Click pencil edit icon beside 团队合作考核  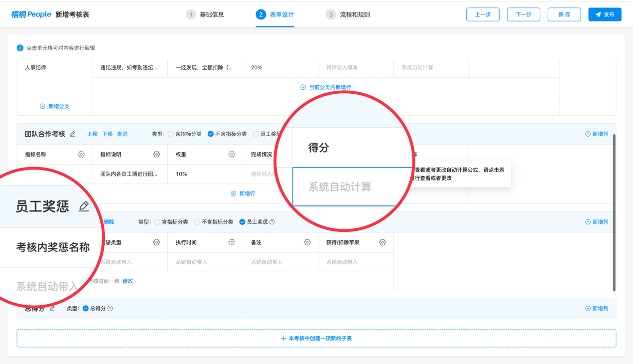[73, 134]
